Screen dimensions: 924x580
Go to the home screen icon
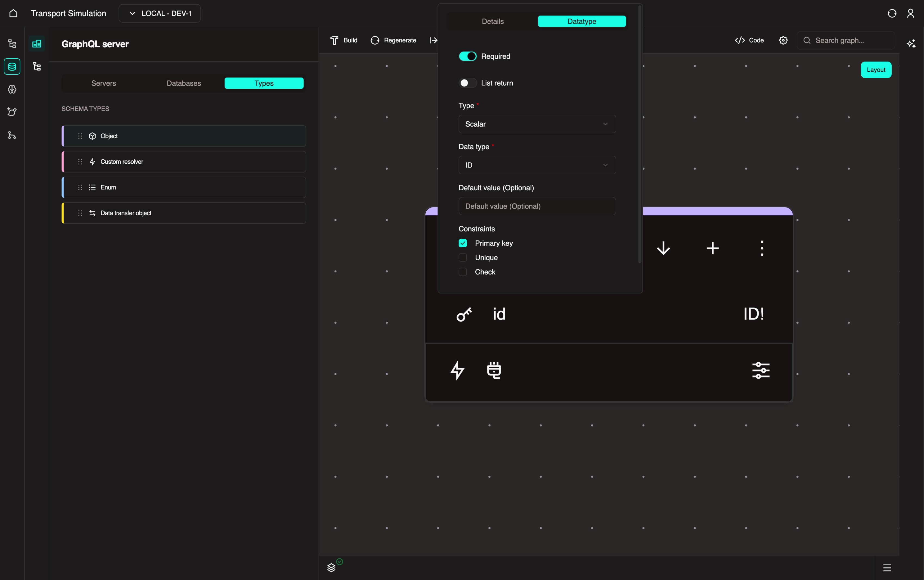tap(13, 13)
